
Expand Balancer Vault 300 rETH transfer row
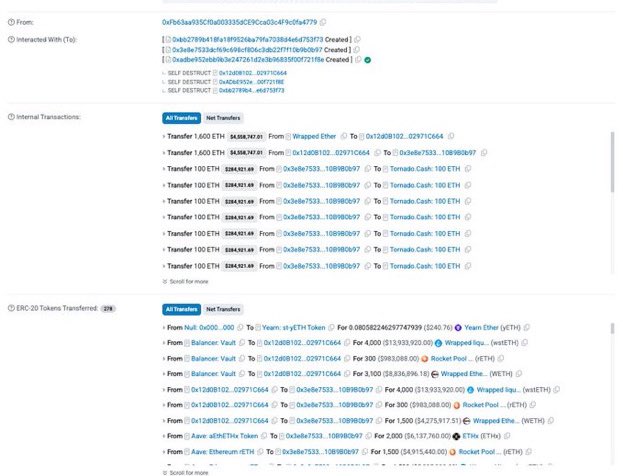click(164, 359)
